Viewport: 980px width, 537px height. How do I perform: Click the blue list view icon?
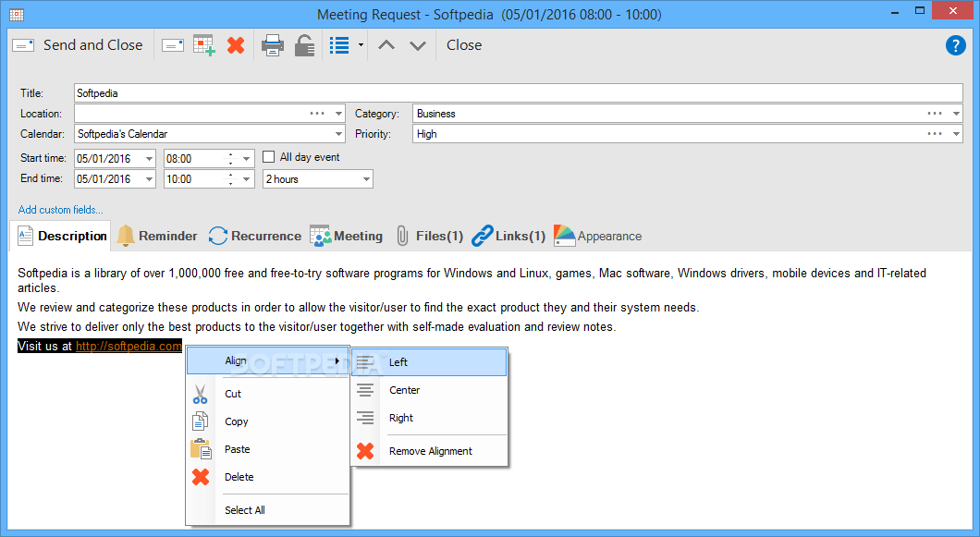point(339,45)
